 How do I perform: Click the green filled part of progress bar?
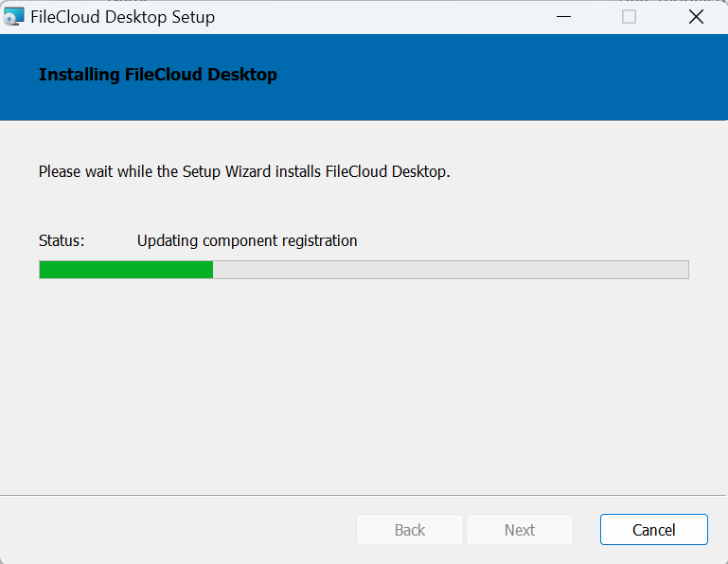click(126, 270)
